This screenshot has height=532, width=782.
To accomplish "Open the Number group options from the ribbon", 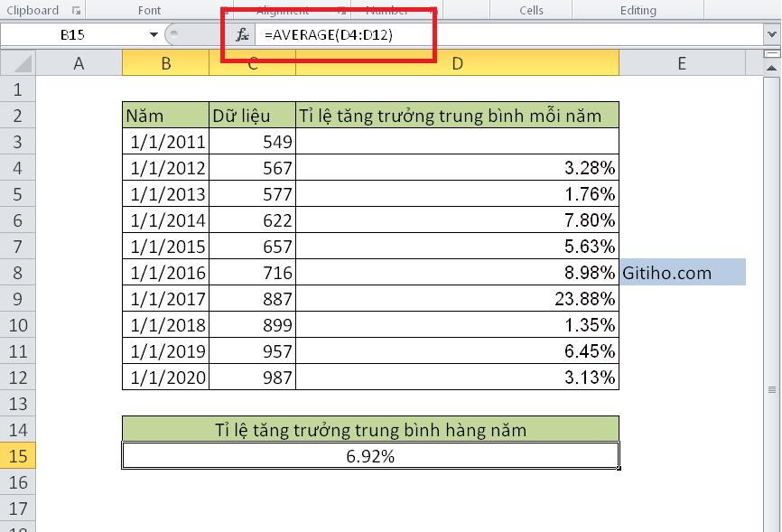I will (x=386, y=10).
